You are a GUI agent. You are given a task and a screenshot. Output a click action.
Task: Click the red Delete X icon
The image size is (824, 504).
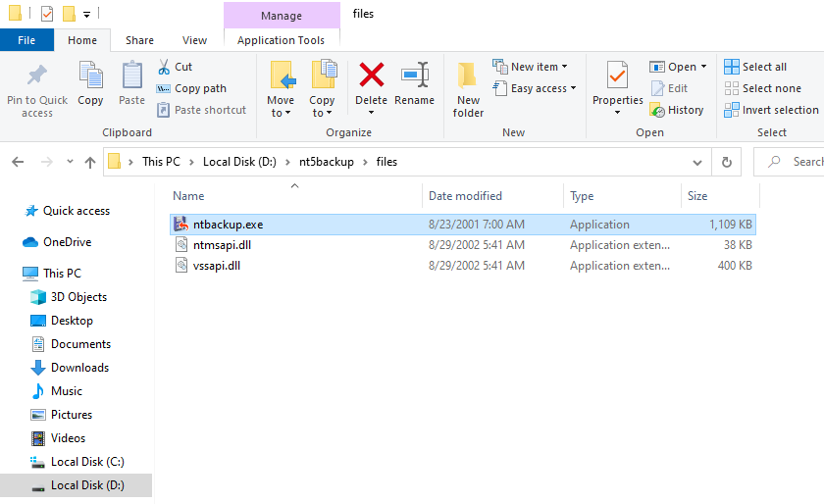coord(372,75)
